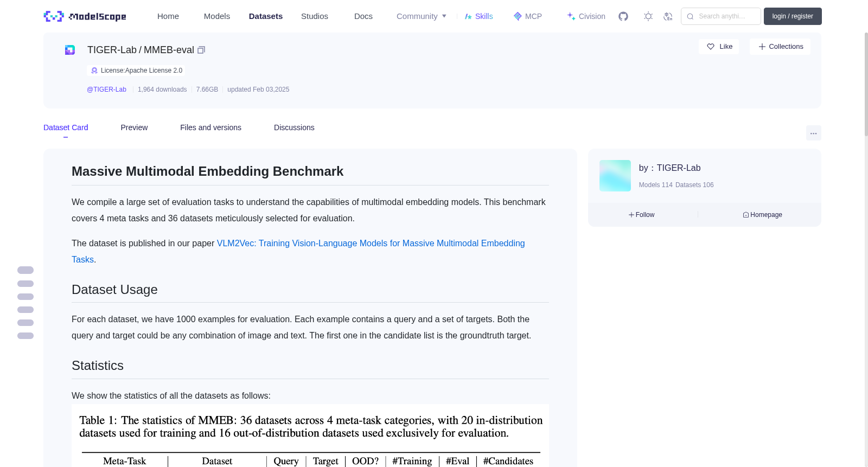The width and height of the screenshot is (868, 467).
Task: Switch to the Preview tab
Action: [134, 127]
